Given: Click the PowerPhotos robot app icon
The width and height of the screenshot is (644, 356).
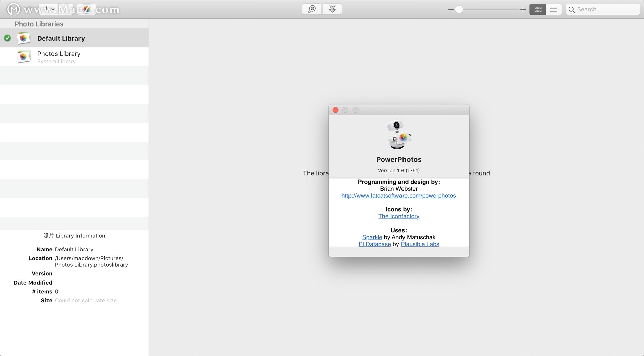Looking at the screenshot, I should (x=399, y=134).
